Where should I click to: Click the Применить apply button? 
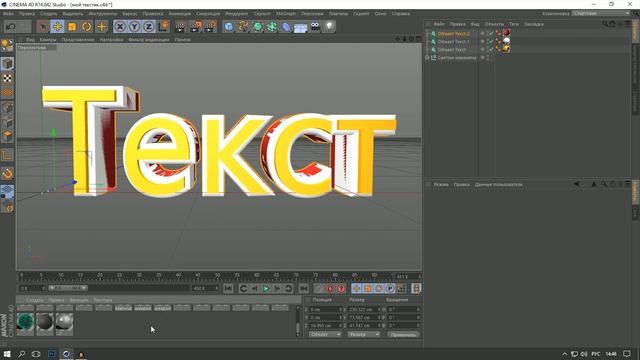coord(403,334)
